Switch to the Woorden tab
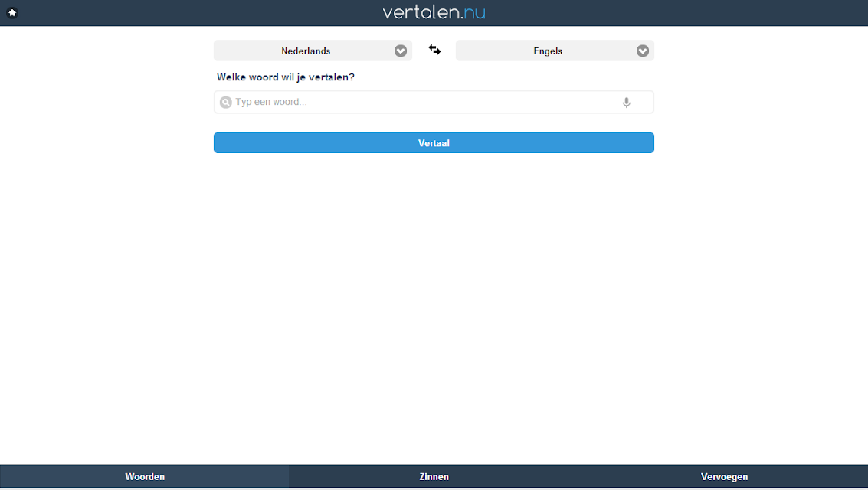 145,477
